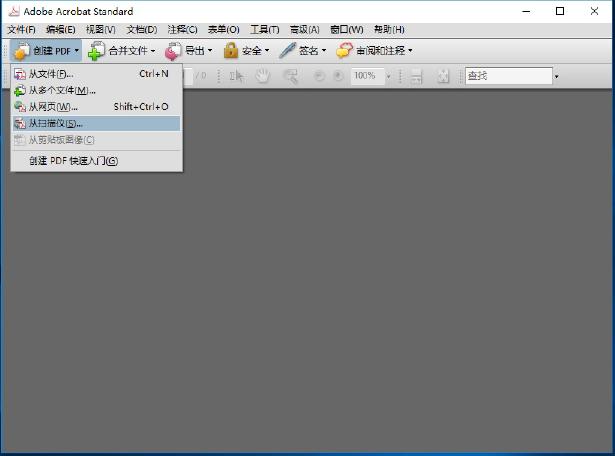Expand the 安全 dropdown arrow
The image size is (615, 456).
click(x=267, y=51)
